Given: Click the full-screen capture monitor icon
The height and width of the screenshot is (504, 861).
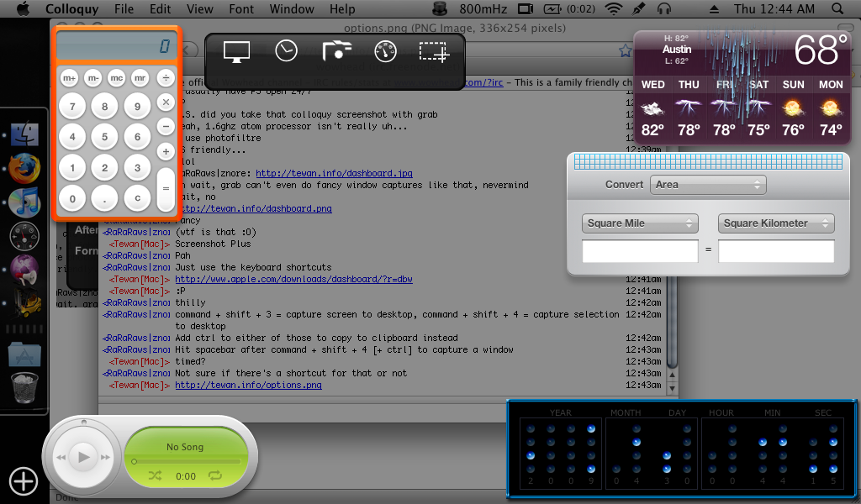Looking at the screenshot, I should 236,52.
